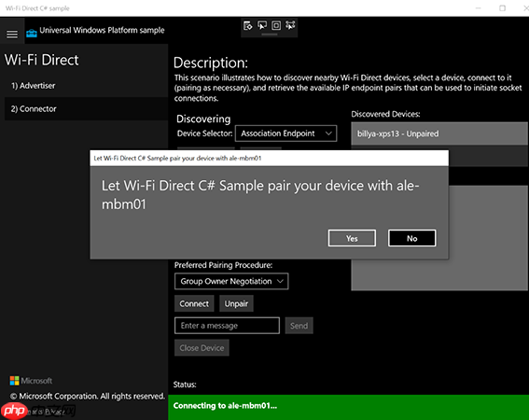The width and height of the screenshot is (529, 420).
Task: Open the Association Endpoint device selector dropdown
Action: click(286, 133)
